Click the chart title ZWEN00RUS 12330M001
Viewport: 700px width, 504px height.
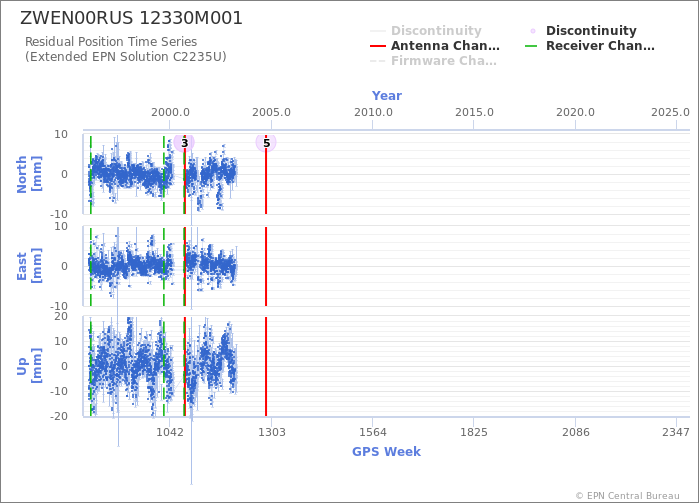(131, 18)
